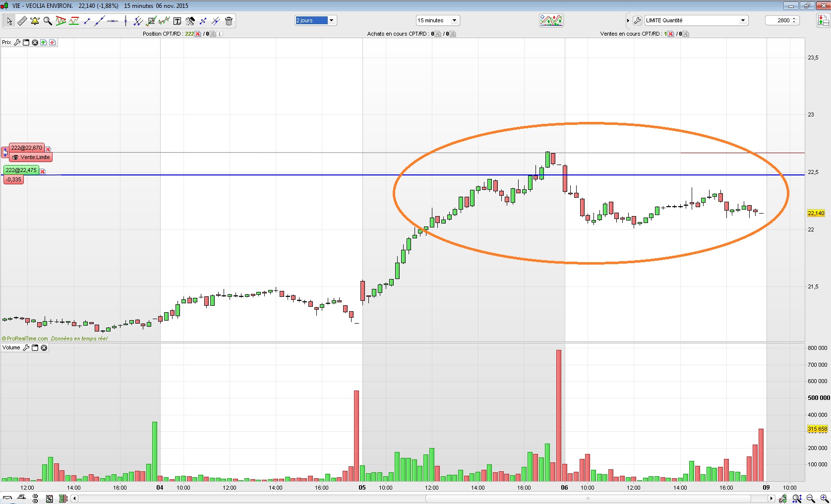Select the horizontal line drawing tool

tap(113, 21)
